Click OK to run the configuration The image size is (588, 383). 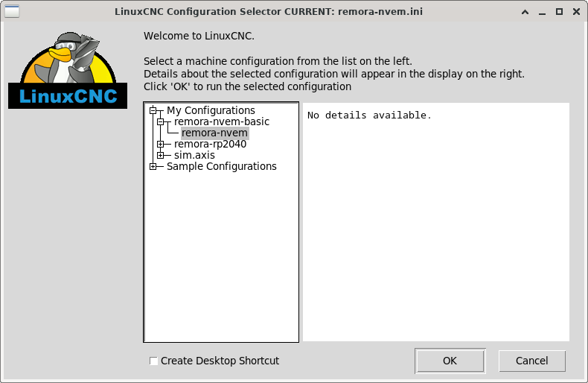(450, 361)
